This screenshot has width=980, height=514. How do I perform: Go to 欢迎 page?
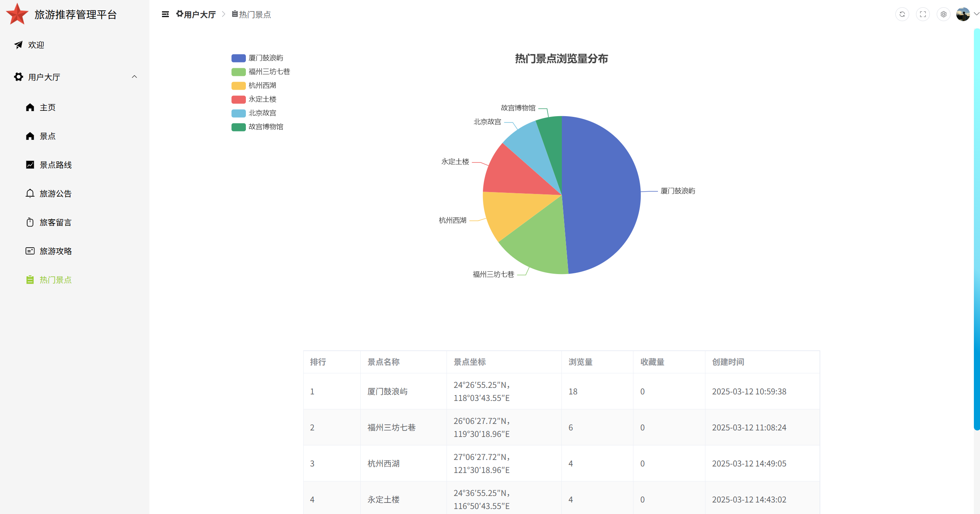pyautogui.click(x=36, y=45)
